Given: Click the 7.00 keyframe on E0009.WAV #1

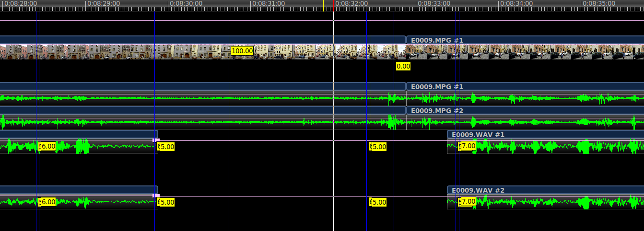Looking at the screenshot, I should (x=468, y=146).
